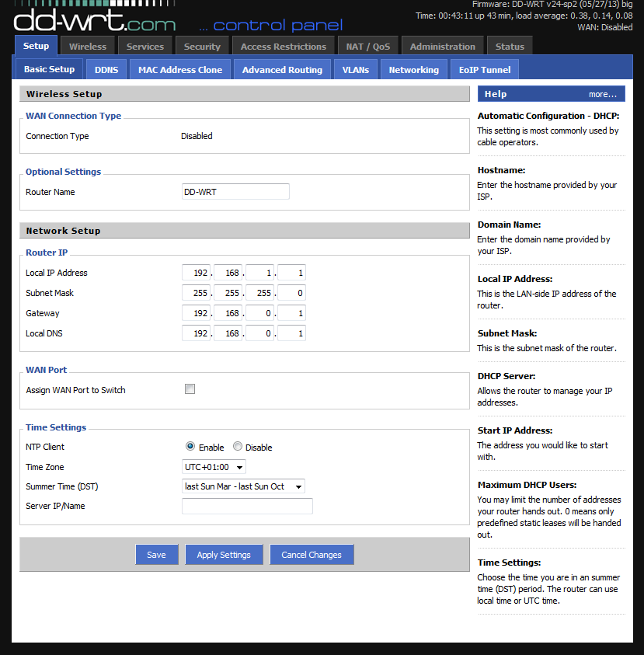This screenshot has width=644, height=655.
Task: Check Assign WAN Port to Switch
Action: tap(190, 389)
